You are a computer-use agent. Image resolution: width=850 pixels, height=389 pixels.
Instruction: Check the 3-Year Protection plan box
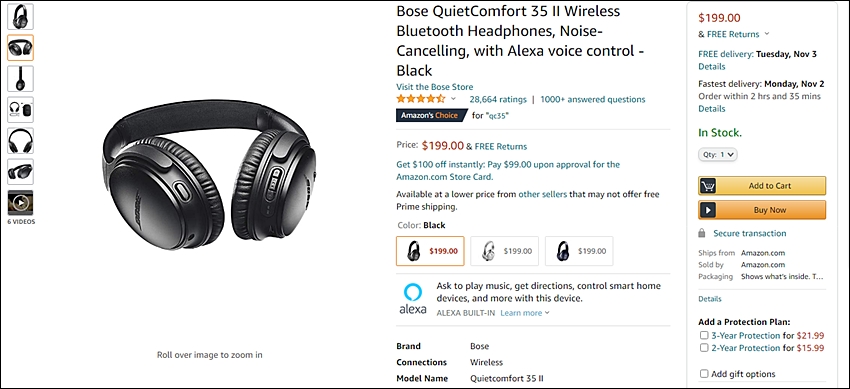[704, 335]
